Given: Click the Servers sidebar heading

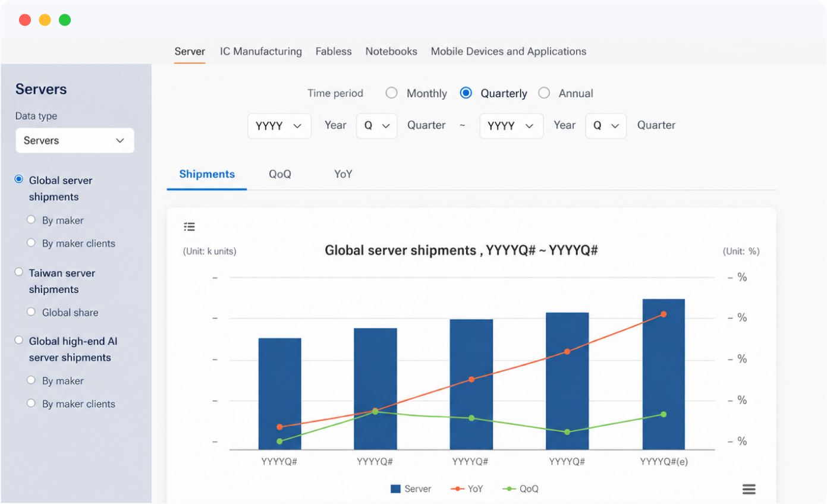Looking at the screenshot, I should click(x=41, y=90).
